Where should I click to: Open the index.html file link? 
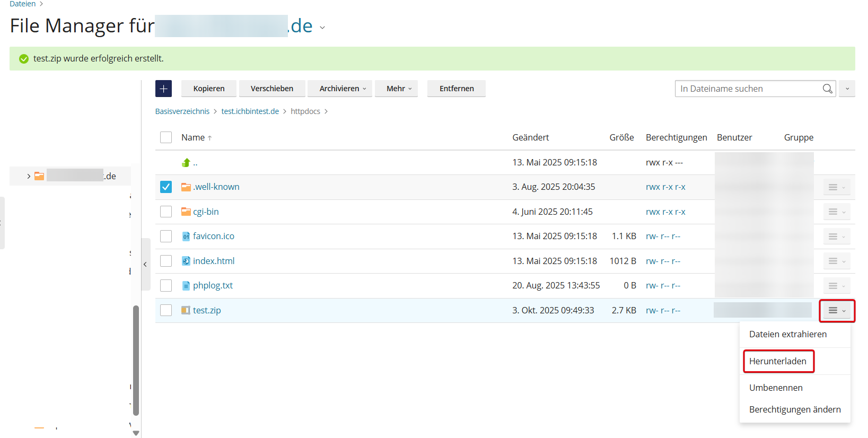pos(214,261)
